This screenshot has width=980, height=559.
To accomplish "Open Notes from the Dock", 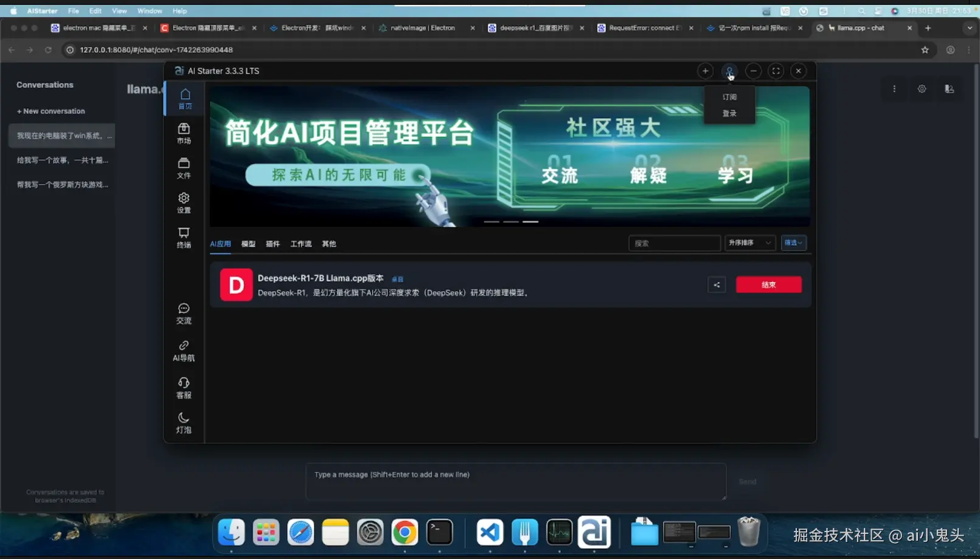I will click(x=335, y=532).
